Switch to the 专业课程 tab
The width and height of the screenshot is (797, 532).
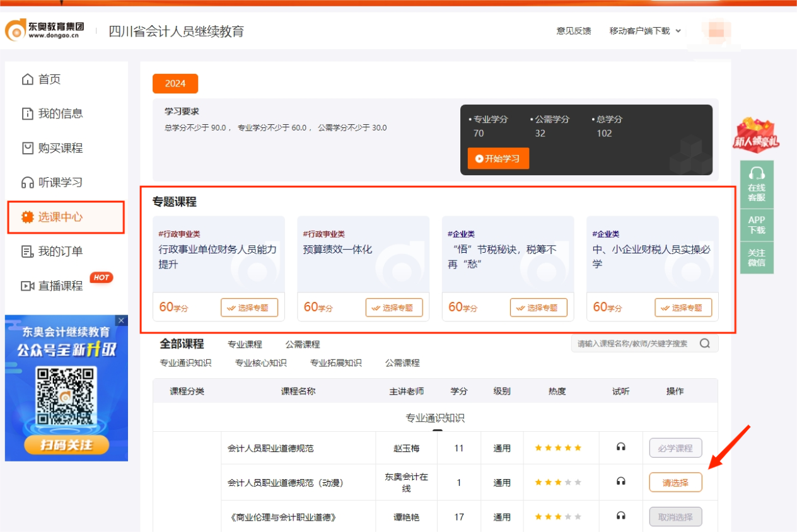point(245,344)
